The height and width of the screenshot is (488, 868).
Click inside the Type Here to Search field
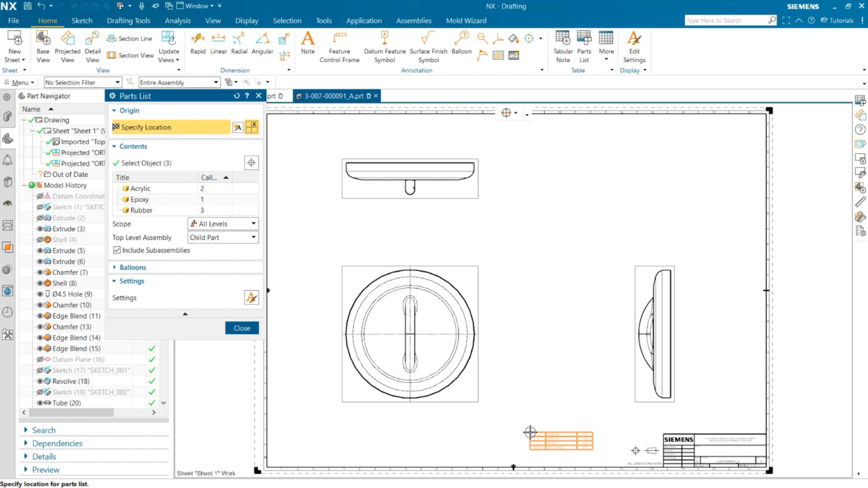(726, 20)
